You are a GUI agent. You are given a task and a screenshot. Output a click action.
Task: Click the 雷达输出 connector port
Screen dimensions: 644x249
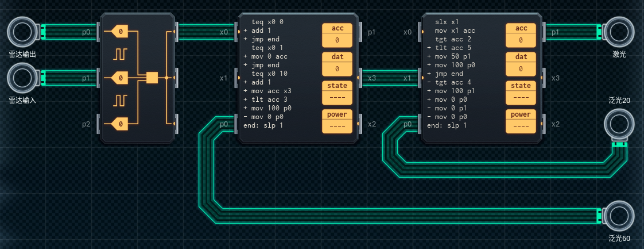coord(23,32)
